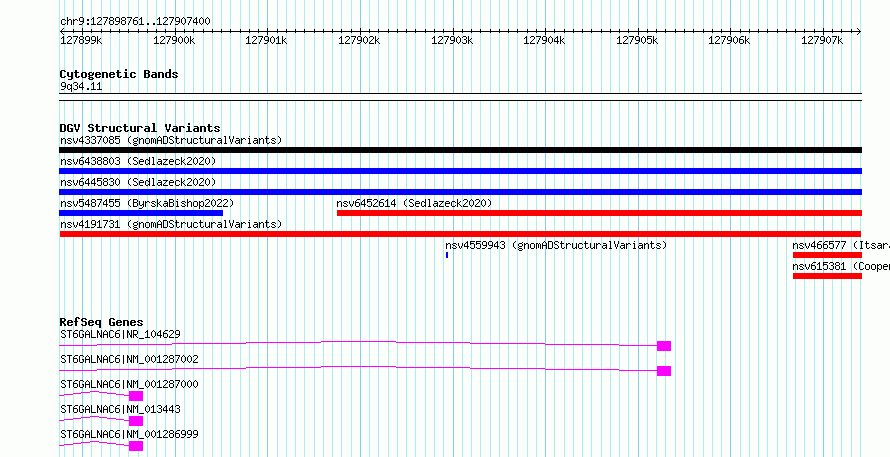Click the magenta exon box of NM_001286999
Viewport: 890px width, 457px height.
pyautogui.click(x=136, y=446)
